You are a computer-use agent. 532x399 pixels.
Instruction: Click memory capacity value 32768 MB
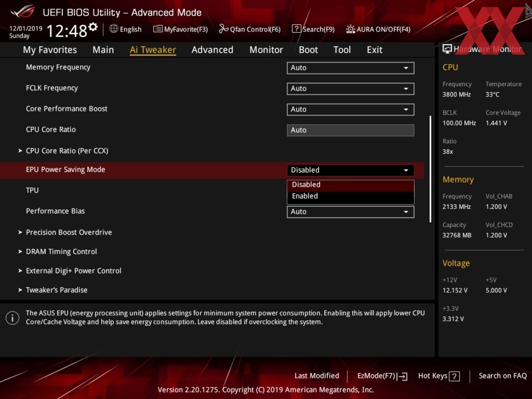pos(457,235)
